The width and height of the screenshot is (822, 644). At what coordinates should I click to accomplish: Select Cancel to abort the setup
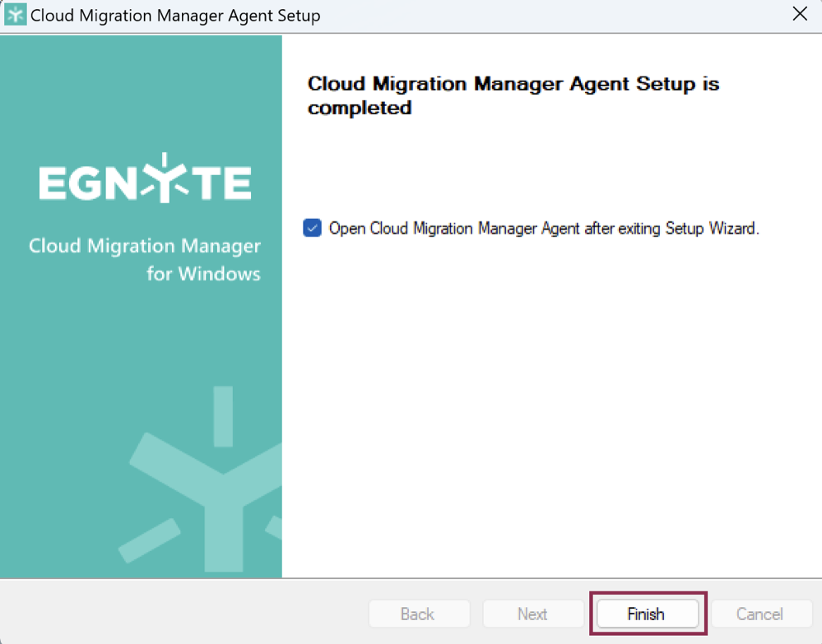[x=760, y=614]
